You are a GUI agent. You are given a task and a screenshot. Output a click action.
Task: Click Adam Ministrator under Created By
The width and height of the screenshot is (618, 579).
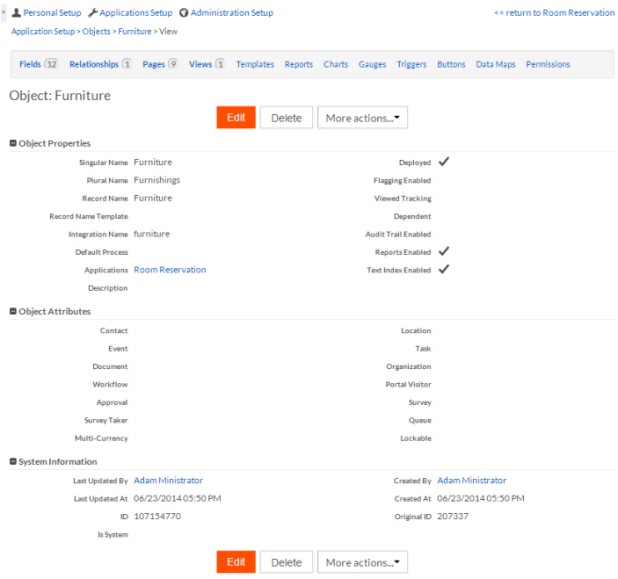[471, 481]
